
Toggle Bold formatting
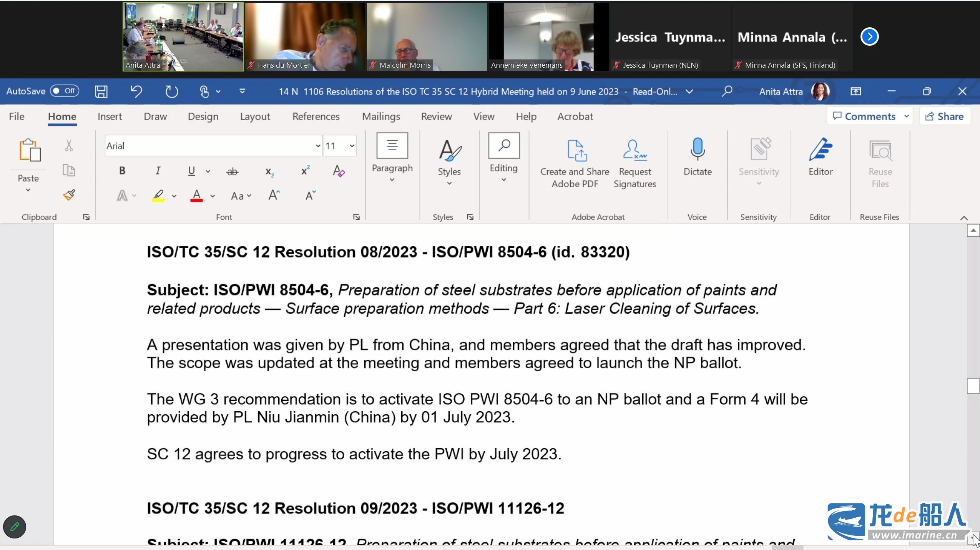pyautogui.click(x=122, y=171)
